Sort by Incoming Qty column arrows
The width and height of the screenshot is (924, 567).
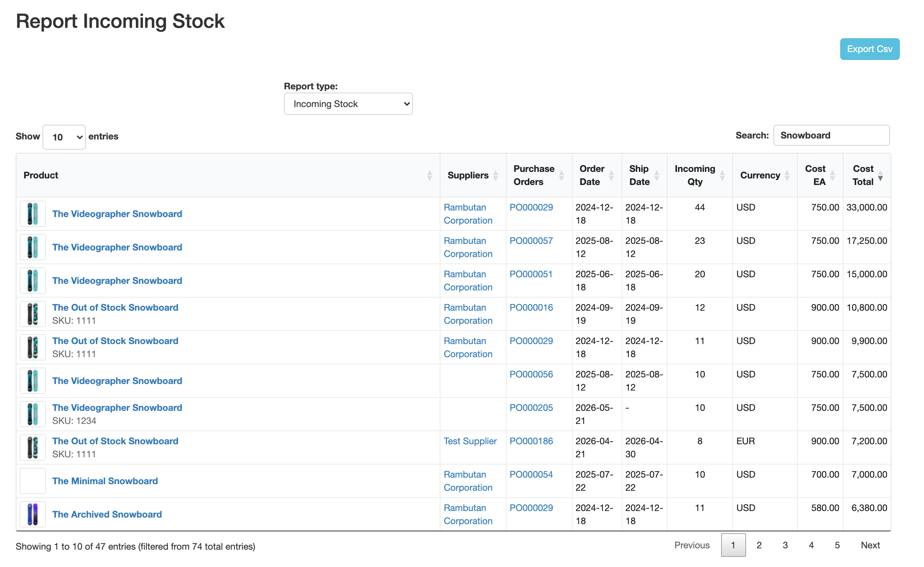(722, 175)
